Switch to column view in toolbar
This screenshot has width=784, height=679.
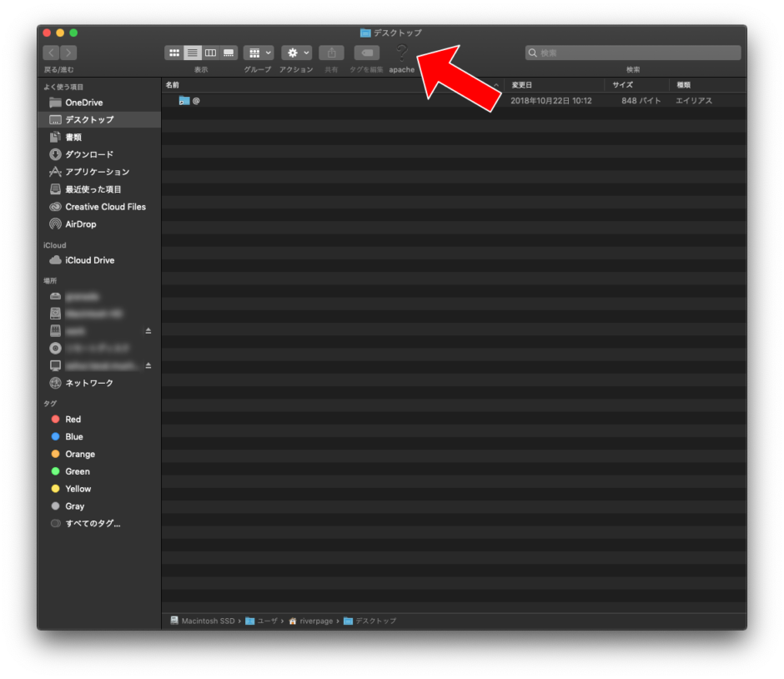click(x=211, y=53)
